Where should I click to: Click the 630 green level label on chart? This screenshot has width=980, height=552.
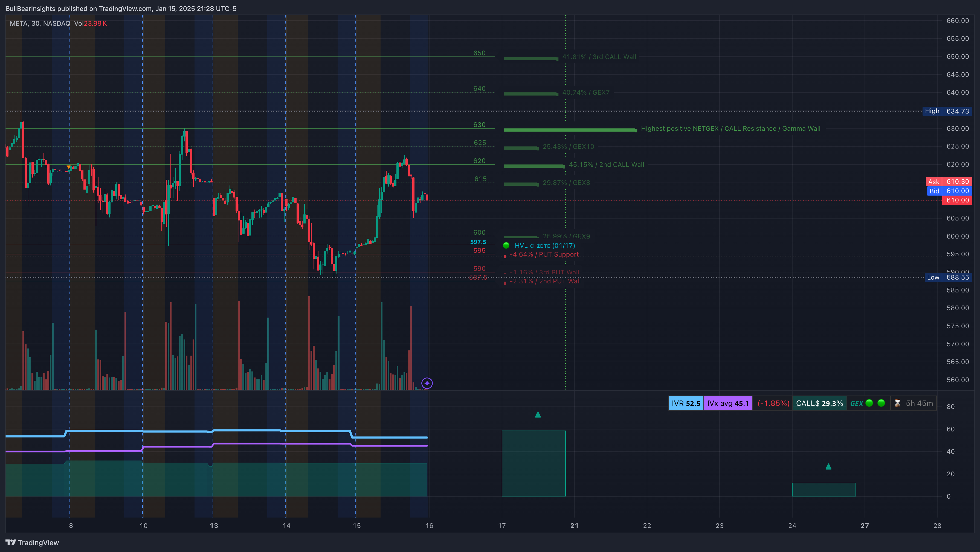pyautogui.click(x=479, y=125)
